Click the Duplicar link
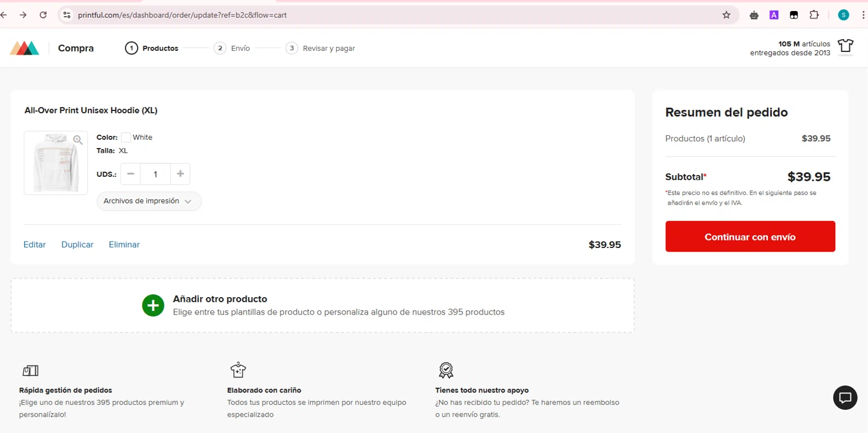Screen dimensions: 868x433 [x=78, y=245]
